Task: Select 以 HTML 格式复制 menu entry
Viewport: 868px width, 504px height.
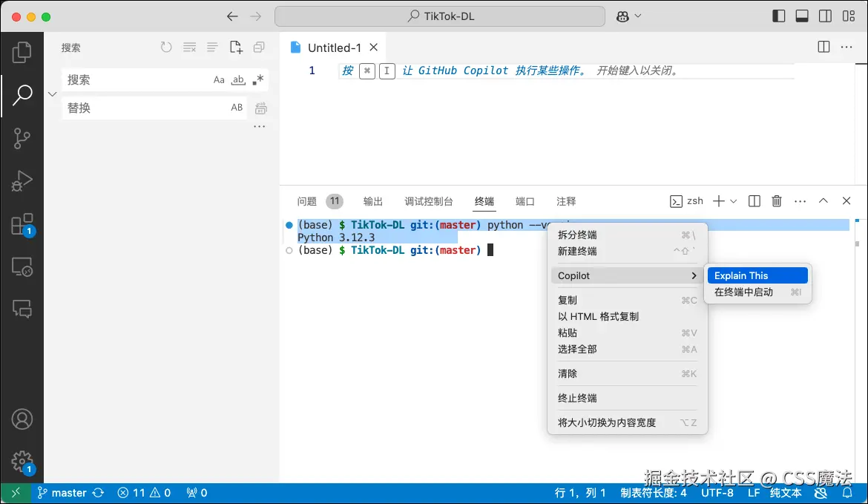Action: click(x=627, y=316)
